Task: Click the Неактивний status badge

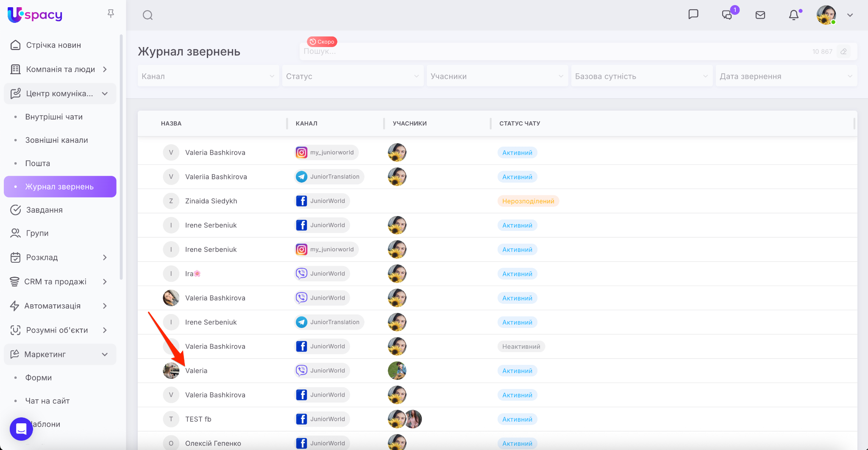Action: tap(521, 347)
